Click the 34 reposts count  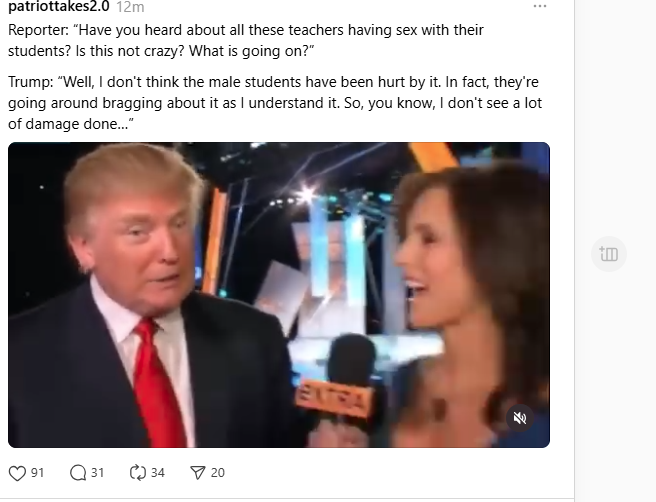(158, 473)
